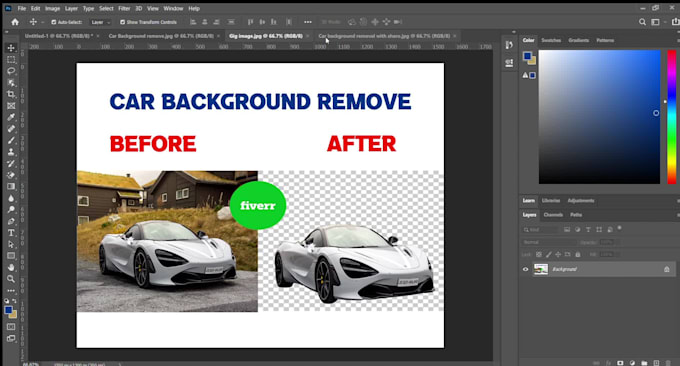680x366 pixels.
Task: Select the Eyedropper tool
Action: coord(11,117)
